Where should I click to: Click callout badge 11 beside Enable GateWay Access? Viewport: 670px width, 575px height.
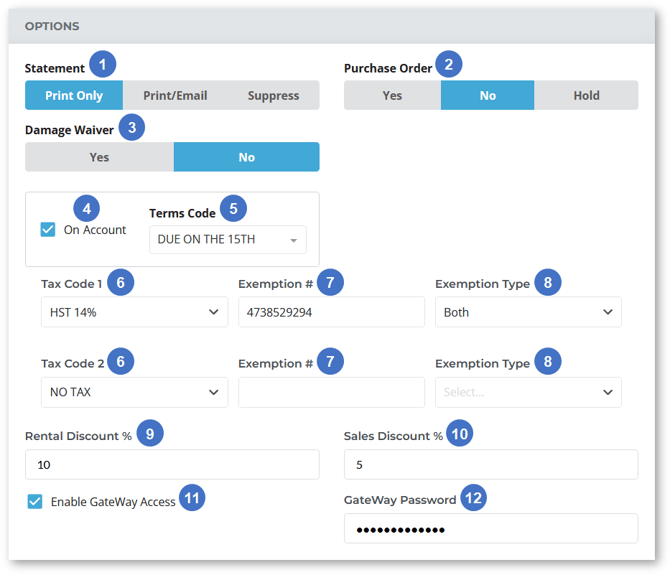coord(192,499)
